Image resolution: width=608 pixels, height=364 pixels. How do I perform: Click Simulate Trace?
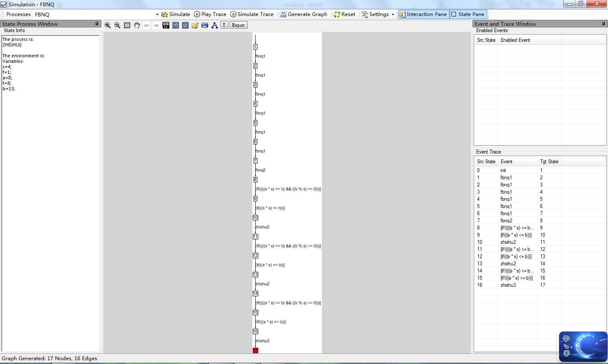(x=252, y=14)
